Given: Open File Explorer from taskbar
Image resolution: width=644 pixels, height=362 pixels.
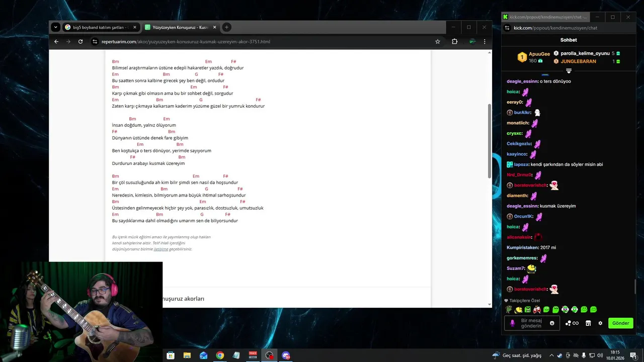Looking at the screenshot, I should (187, 355).
